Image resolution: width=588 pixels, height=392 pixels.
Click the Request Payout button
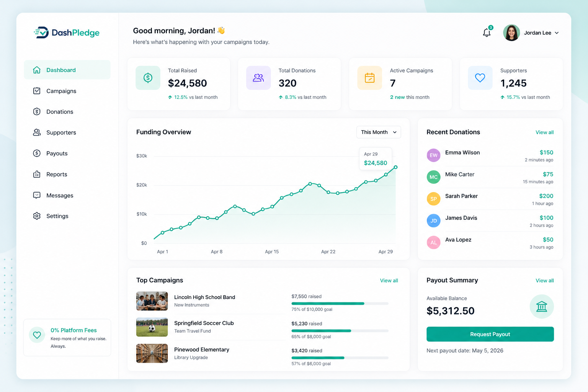click(x=490, y=334)
